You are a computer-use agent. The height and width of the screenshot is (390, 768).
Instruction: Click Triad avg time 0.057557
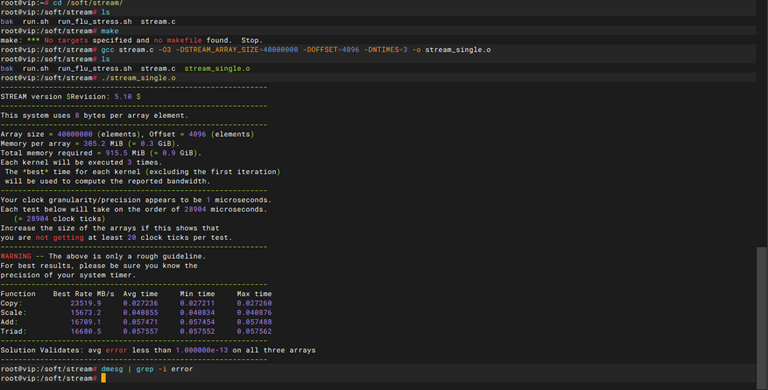tap(141, 331)
